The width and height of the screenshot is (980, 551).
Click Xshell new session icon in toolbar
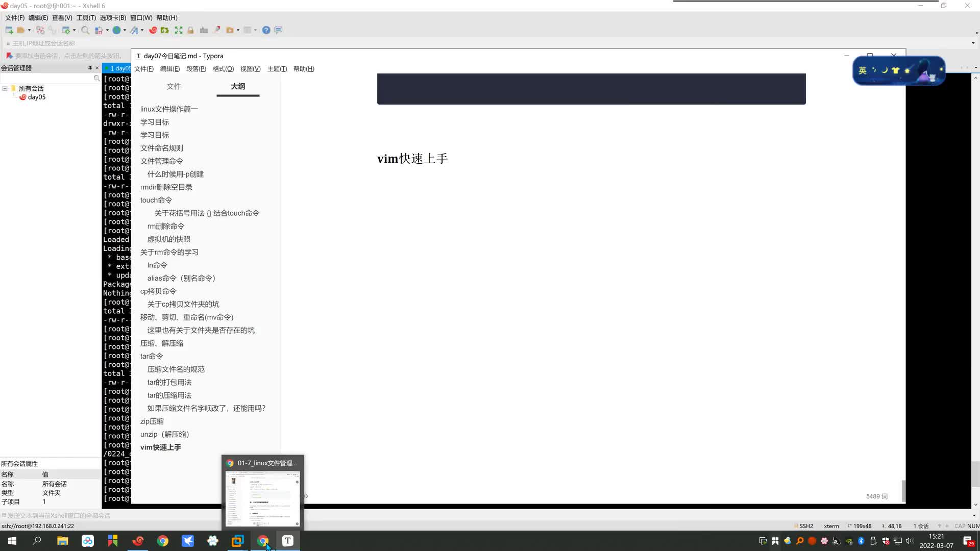(x=8, y=30)
